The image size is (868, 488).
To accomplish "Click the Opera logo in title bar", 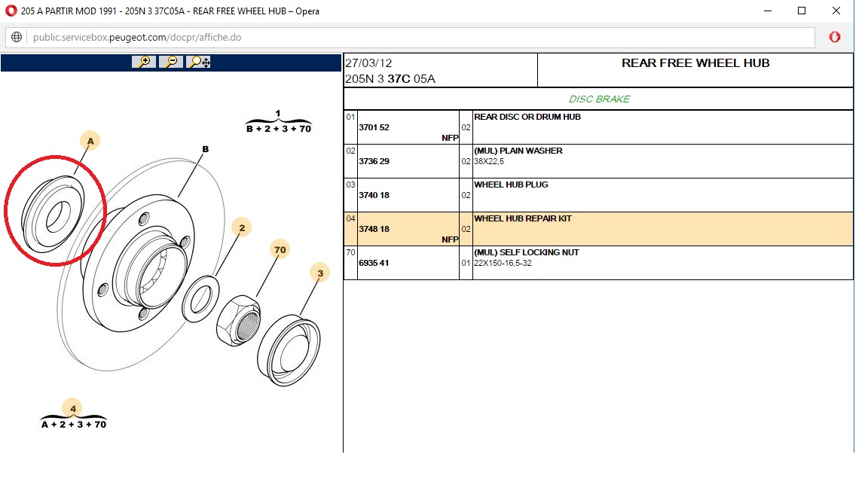I will click(11, 11).
